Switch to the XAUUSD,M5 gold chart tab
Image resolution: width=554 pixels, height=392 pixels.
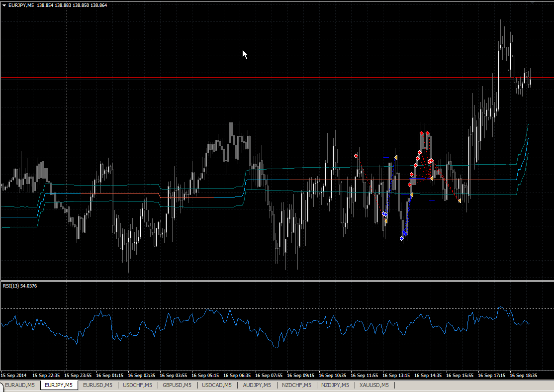pyautogui.click(x=374, y=385)
